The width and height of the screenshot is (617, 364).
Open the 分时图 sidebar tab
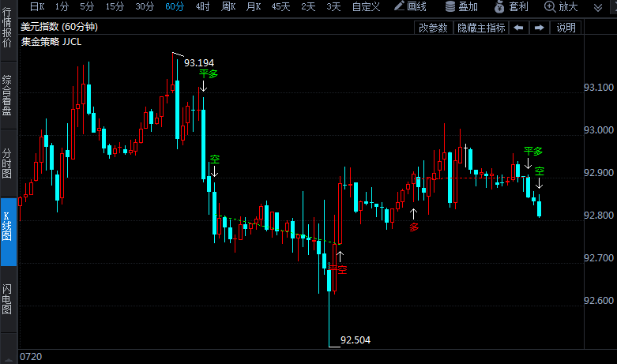[7, 163]
